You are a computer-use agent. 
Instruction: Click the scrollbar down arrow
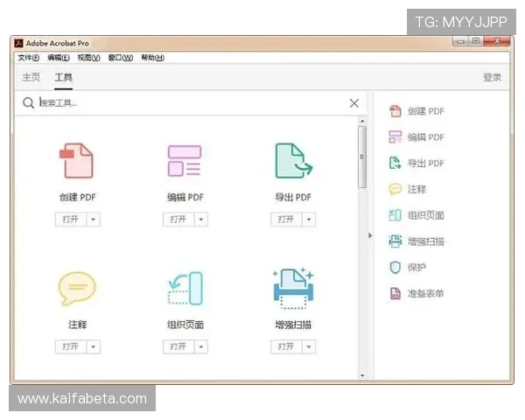[362, 375]
